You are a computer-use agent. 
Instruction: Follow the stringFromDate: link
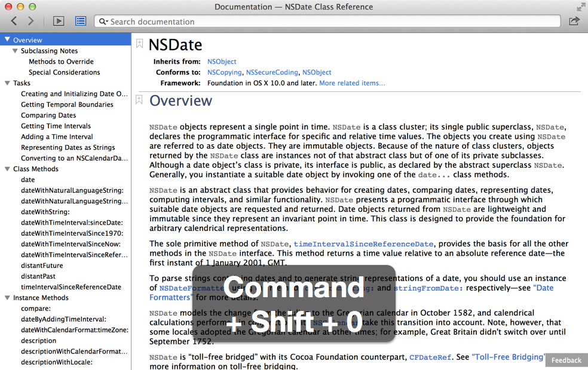coord(428,288)
